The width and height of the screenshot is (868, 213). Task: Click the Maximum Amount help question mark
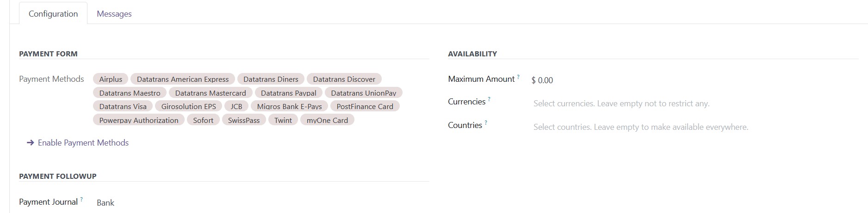(518, 76)
